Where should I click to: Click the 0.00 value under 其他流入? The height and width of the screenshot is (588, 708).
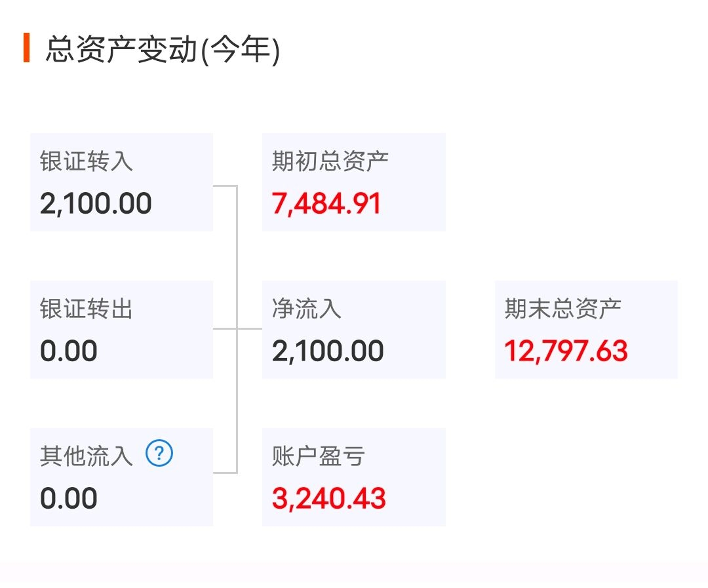point(69,499)
